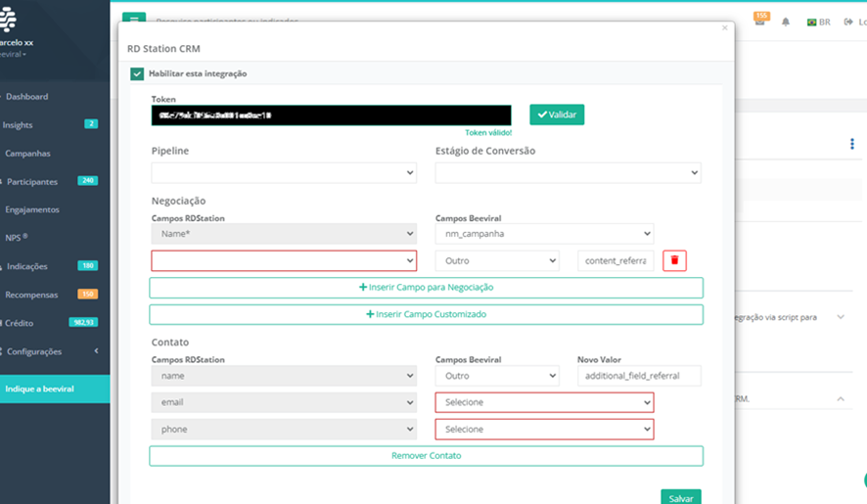Click the logout icon in header
867x504 pixels.
pyautogui.click(x=848, y=23)
